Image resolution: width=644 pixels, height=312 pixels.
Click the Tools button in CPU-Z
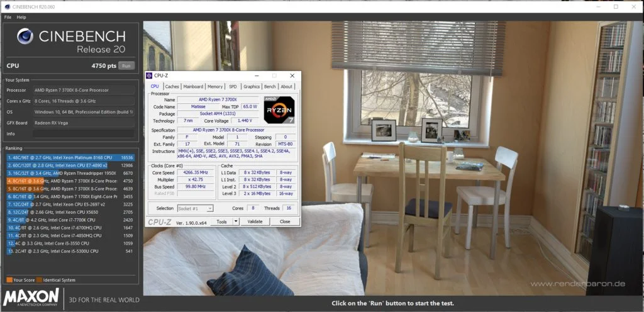[x=221, y=221]
